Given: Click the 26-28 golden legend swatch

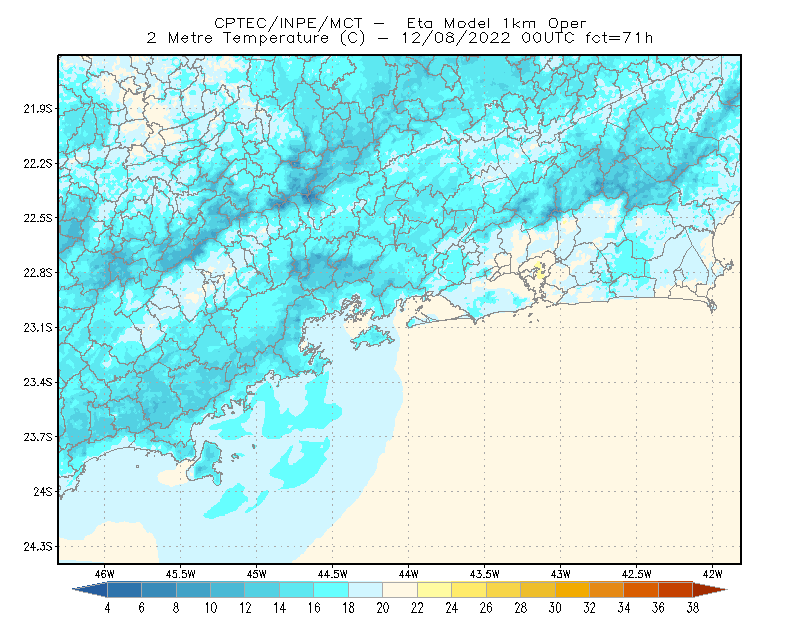Looking at the screenshot, I should (x=504, y=590).
